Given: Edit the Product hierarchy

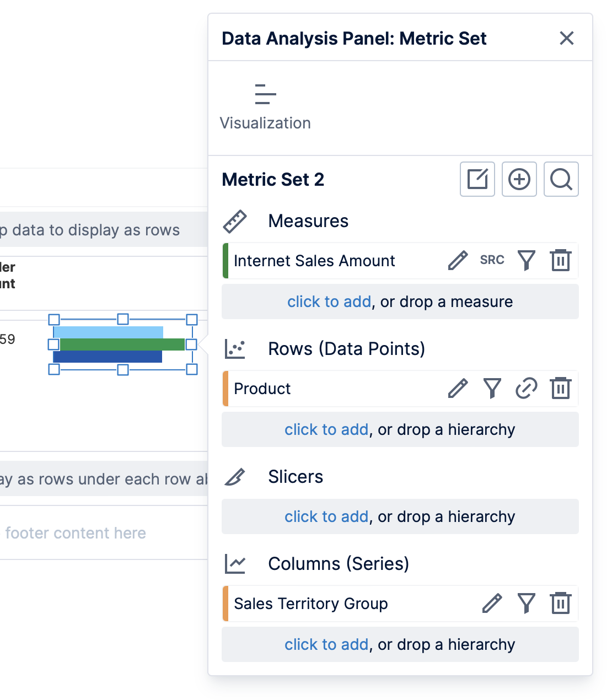Looking at the screenshot, I should coord(458,389).
